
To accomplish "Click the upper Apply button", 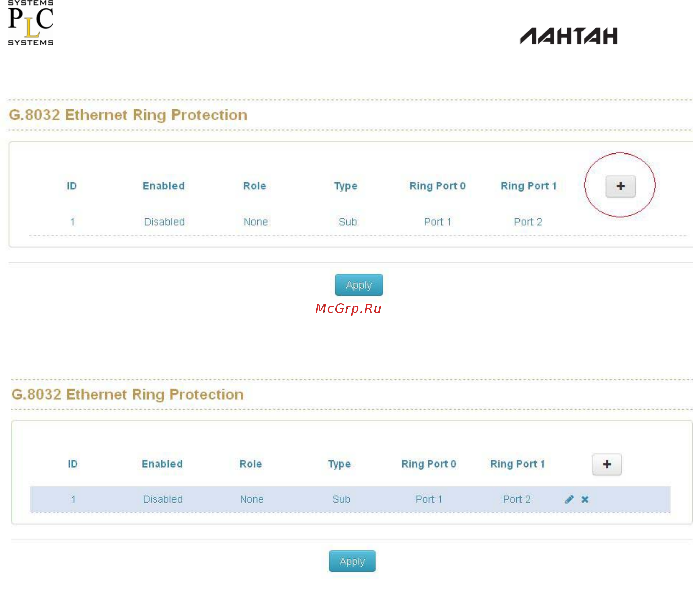I will point(359,285).
